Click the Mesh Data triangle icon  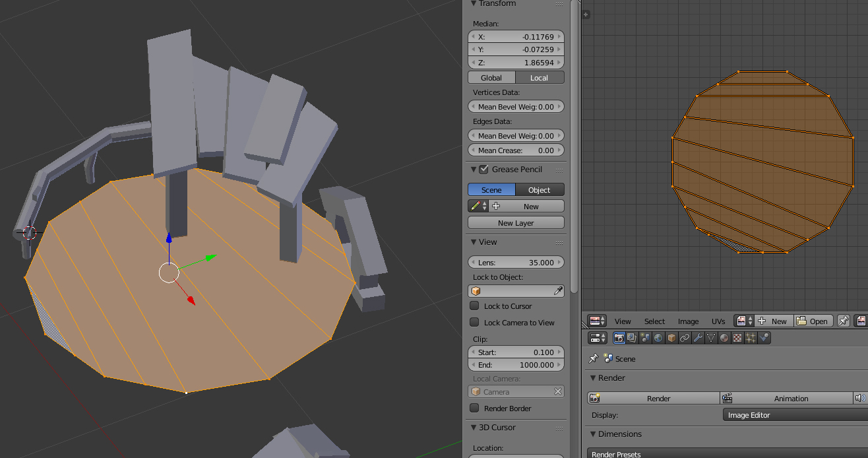711,338
